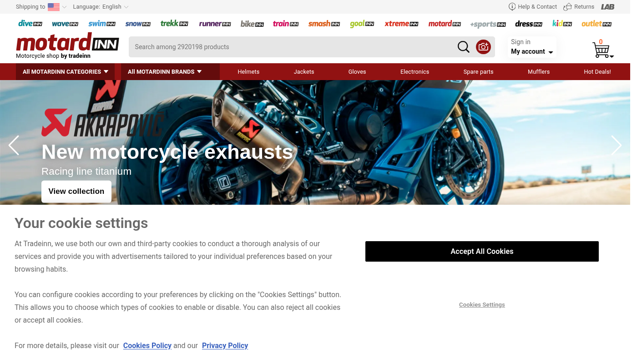This screenshot has width=637, height=364.
Task: Select Hot Deals! menu item
Action: pyautogui.click(x=597, y=72)
